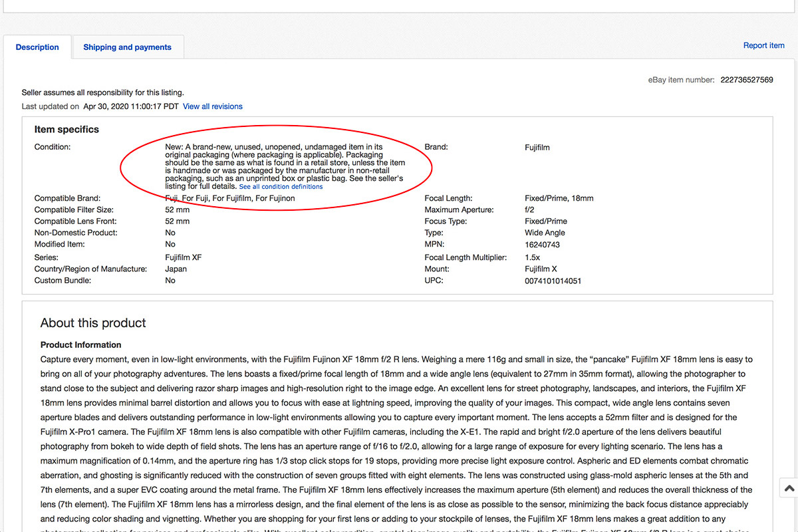Open the View all revisions link
Screen dimensions: 798x532
click(213, 106)
